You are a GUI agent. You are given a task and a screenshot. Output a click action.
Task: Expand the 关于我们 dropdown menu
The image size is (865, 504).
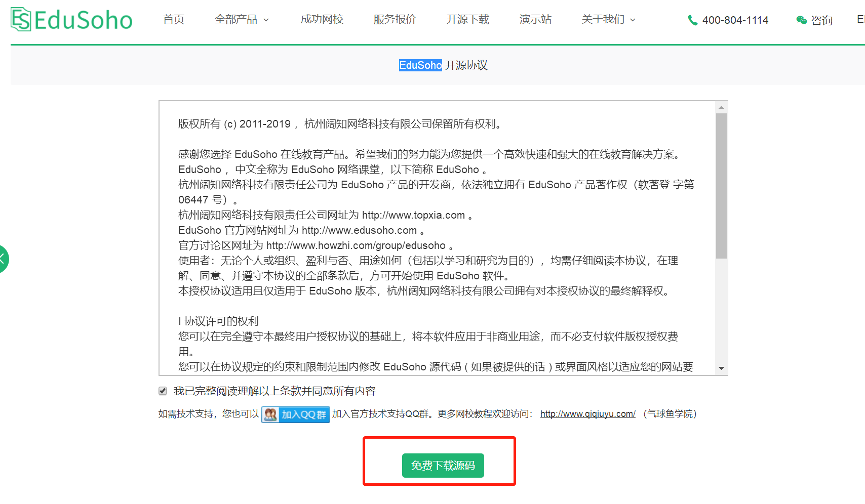pos(608,19)
